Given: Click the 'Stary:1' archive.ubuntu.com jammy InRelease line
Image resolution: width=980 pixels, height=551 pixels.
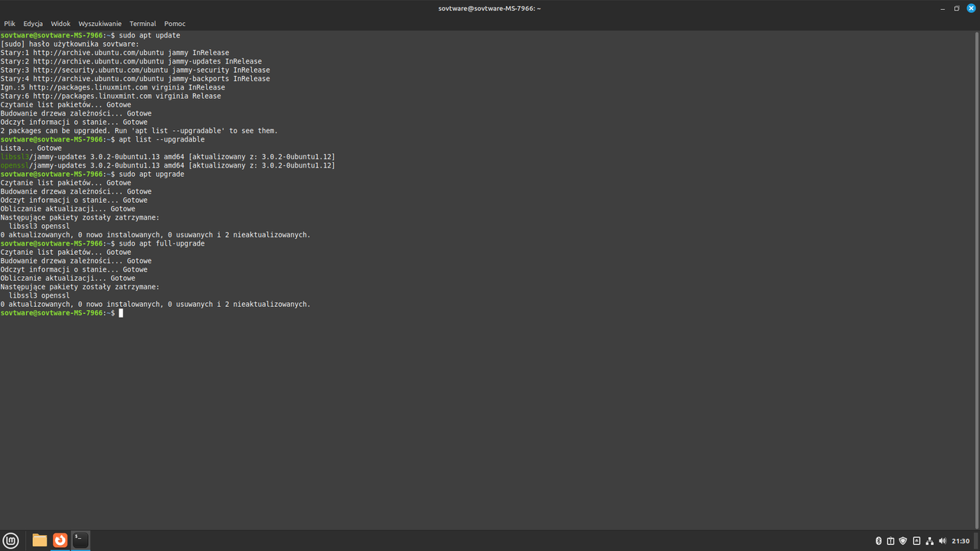Looking at the screenshot, I should pyautogui.click(x=115, y=53).
